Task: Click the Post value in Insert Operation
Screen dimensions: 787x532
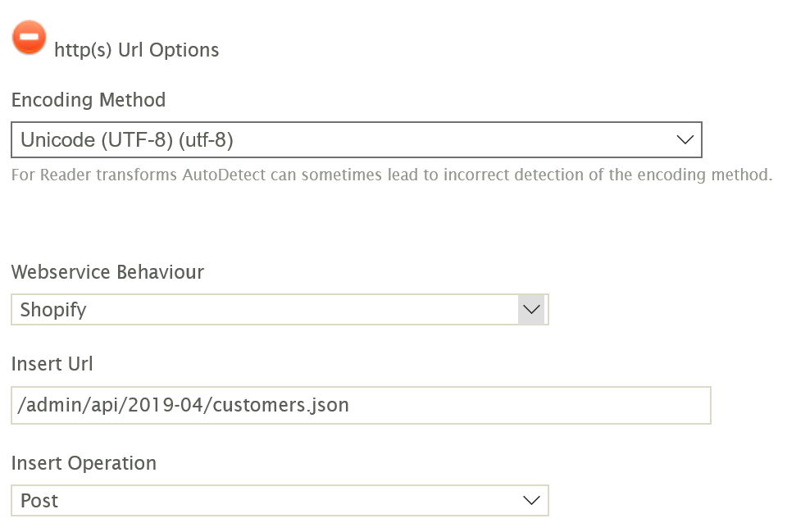Action: pos(39,501)
